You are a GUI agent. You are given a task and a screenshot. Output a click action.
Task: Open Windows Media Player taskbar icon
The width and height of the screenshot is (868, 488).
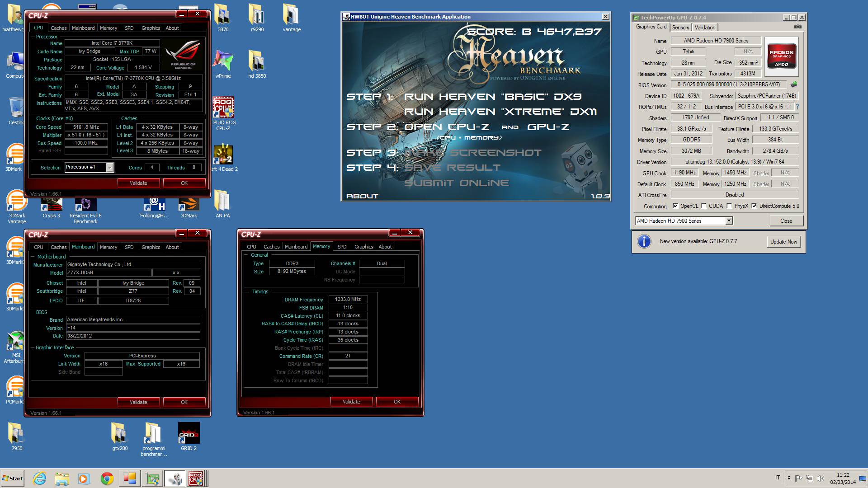(84, 479)
